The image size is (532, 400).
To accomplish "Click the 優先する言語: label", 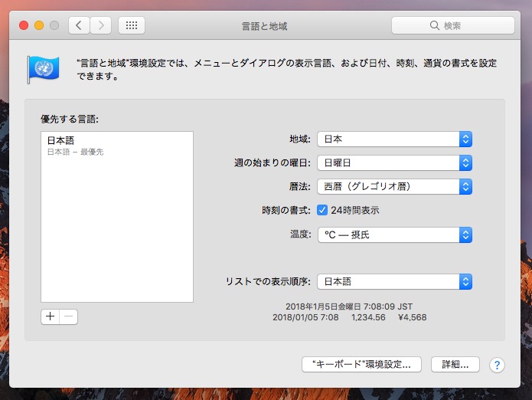I will click(70, 120).
